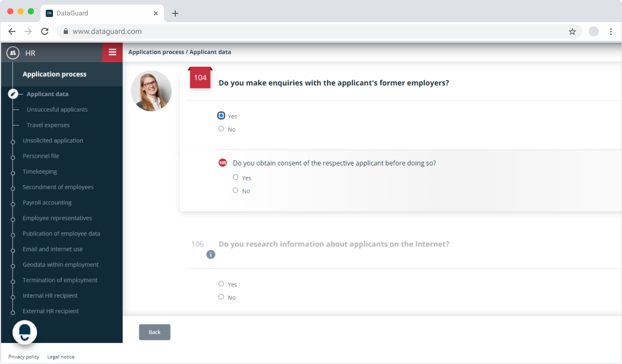This screenshot has height=364, width=622.
Task: Go to Internal HR recipient
Action: pyautogui.click(x=50, y=296)
